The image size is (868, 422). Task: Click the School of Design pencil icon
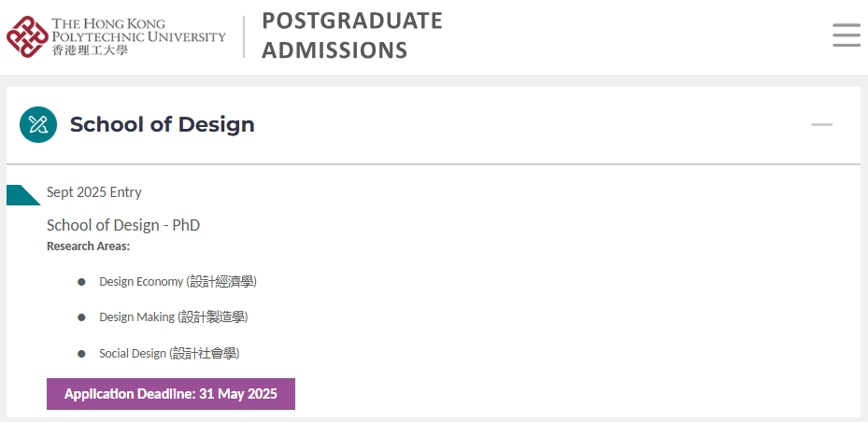38,124
